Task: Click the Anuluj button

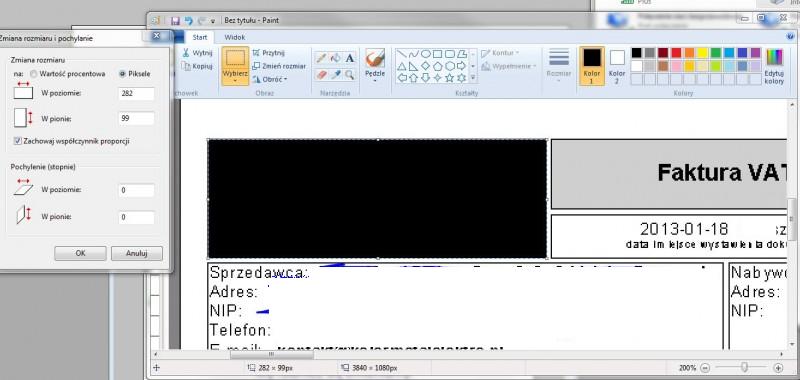Action: [137, 254]
